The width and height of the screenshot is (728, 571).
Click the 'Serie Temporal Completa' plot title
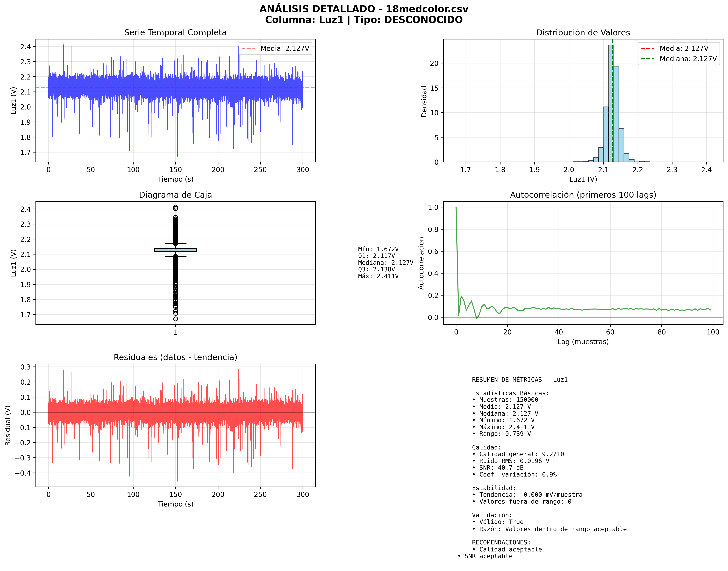175,32
